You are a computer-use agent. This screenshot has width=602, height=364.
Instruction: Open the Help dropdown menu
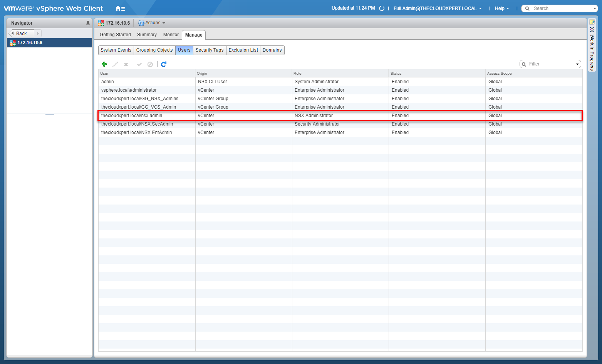tap(501, 8)
